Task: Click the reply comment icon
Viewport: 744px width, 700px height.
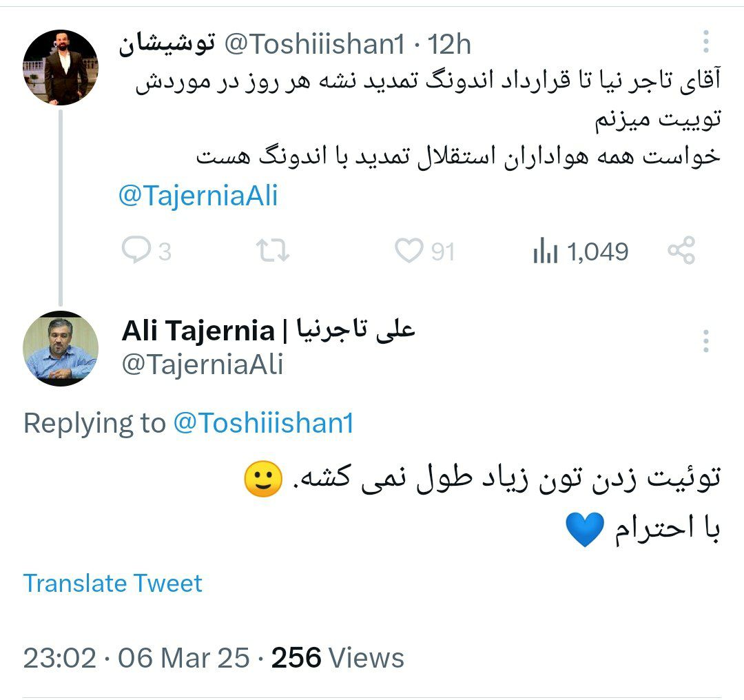Action: pyautogui.click(x=136, y=251)
